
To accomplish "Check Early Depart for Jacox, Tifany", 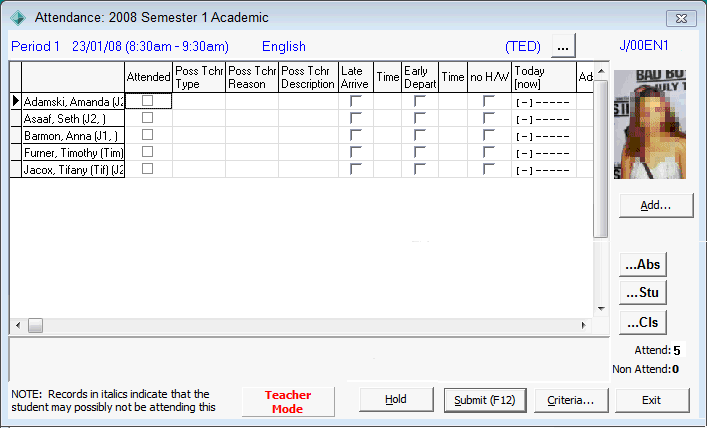I will point(420,169).
